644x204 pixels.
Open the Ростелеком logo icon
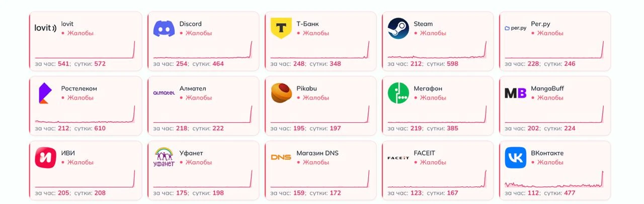coord(44,93)
